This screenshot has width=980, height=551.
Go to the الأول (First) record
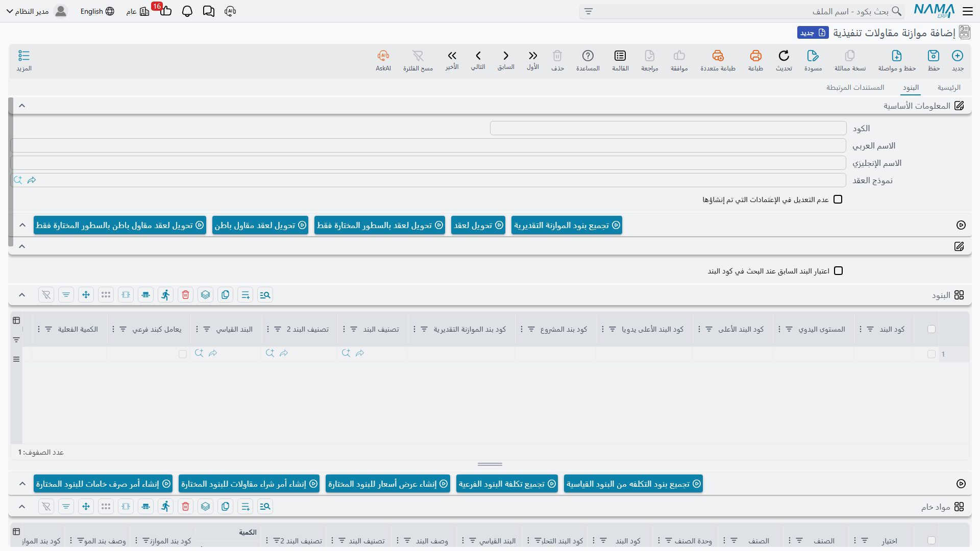(533, 60)
